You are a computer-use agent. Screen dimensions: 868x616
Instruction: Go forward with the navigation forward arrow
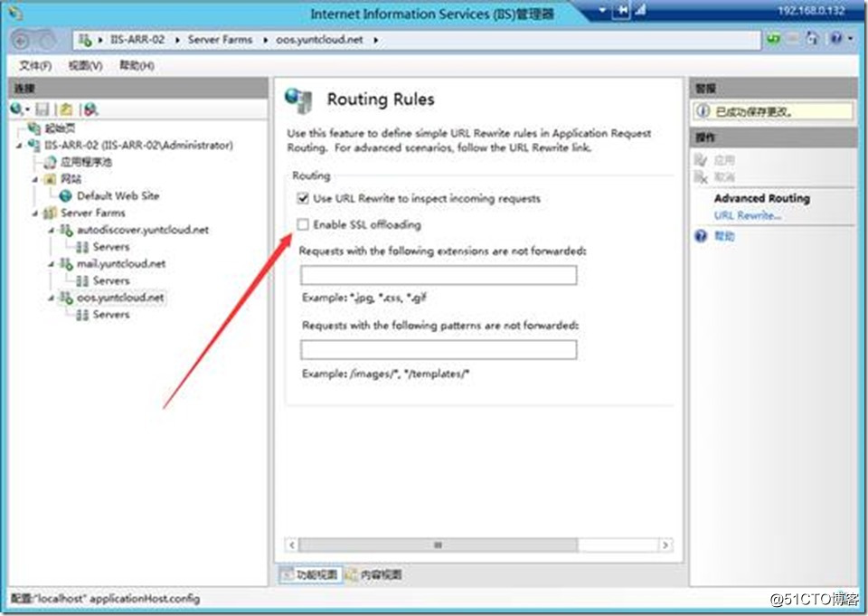click(x=46, y=40)
